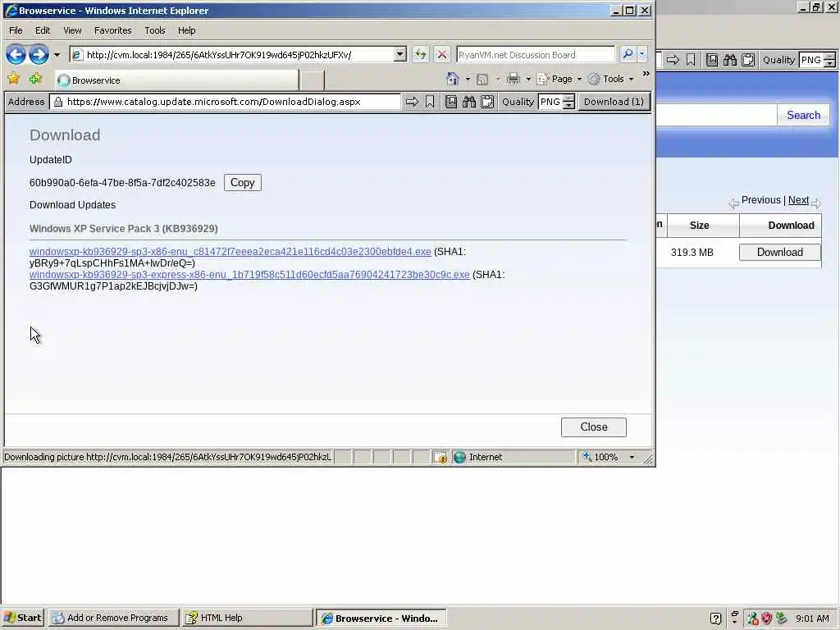Click the Start button
This screenshot has height=630, width=840.
[22, 618]
